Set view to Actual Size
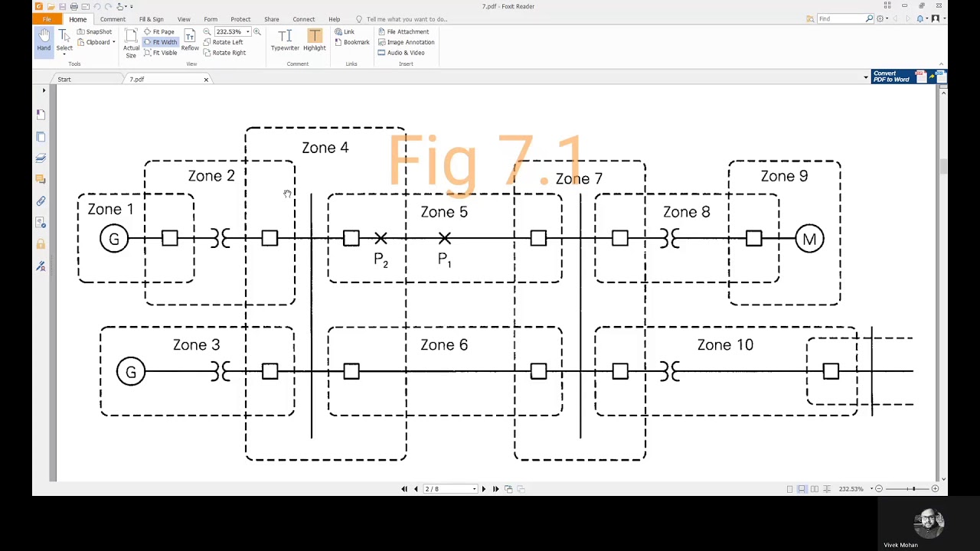980x551 pixels. click(131, 44)
